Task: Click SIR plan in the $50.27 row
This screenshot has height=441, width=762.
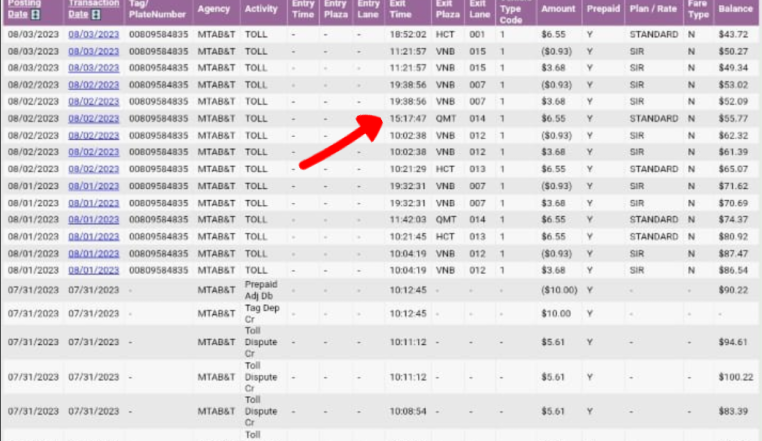Action: pyautogui.click(x=637, y=52)
